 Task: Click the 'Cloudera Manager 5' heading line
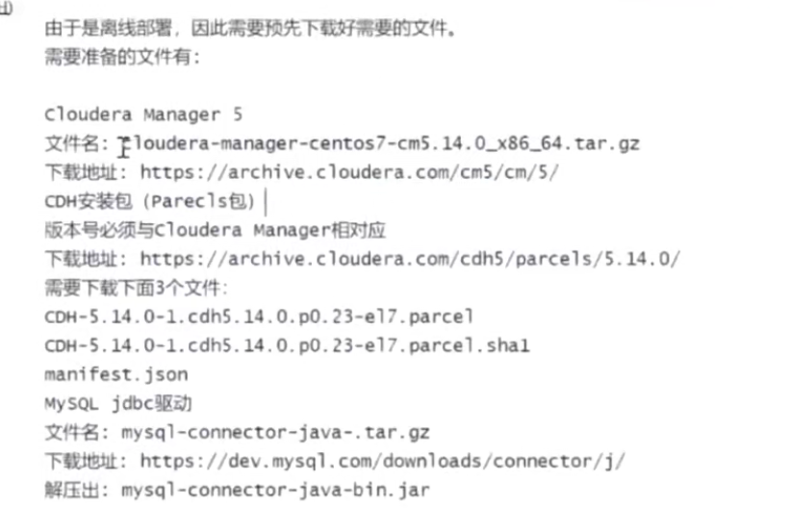click(x=143, y=115)
